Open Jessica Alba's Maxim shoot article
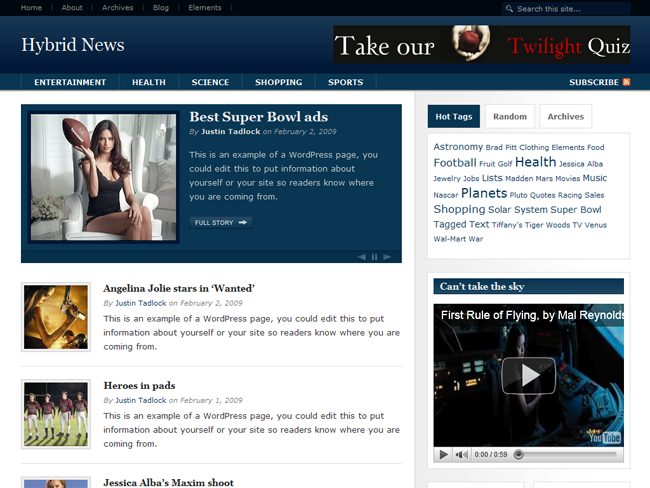 (168, 483)
